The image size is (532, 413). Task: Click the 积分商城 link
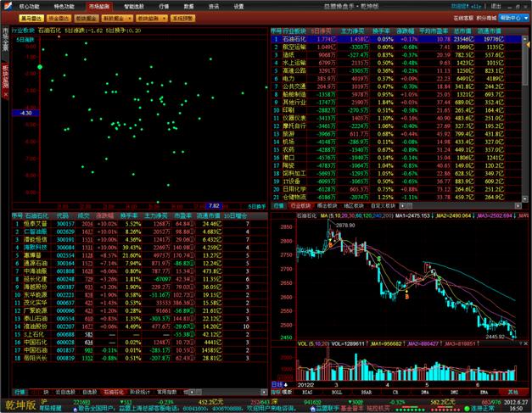486,18
